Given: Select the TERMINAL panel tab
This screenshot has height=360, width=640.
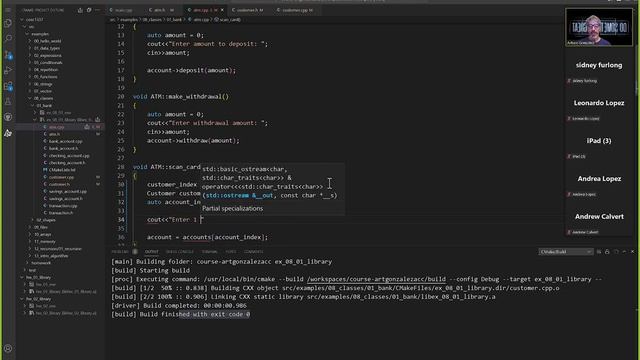Looking at the screenshot, I should point(209,252).
